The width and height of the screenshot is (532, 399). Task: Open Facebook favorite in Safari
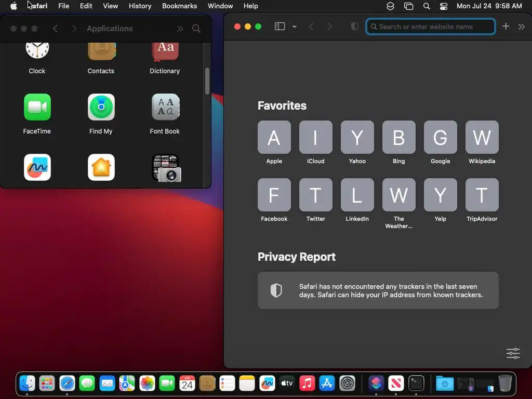click(x=274, y=195)
